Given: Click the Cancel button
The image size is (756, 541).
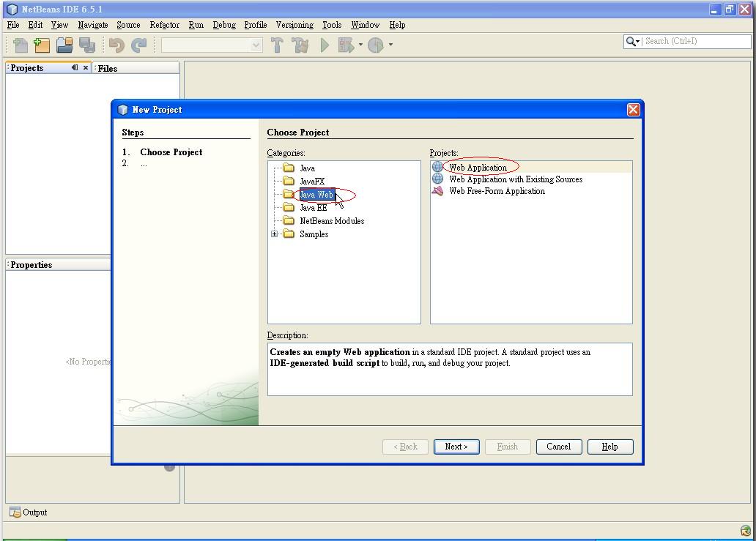Looking at the screenshot, I should pos(559,447).
